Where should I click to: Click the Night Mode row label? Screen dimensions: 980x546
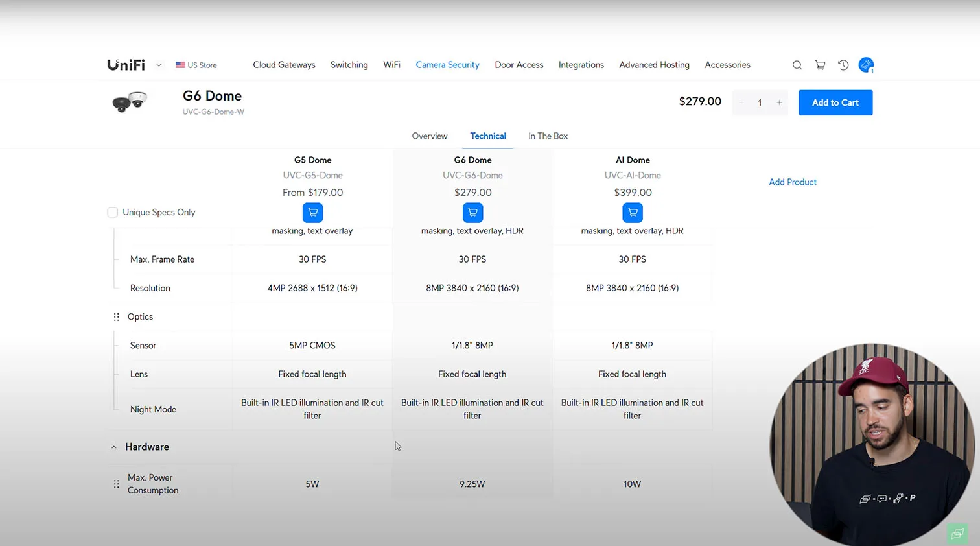tap(153, 409)
